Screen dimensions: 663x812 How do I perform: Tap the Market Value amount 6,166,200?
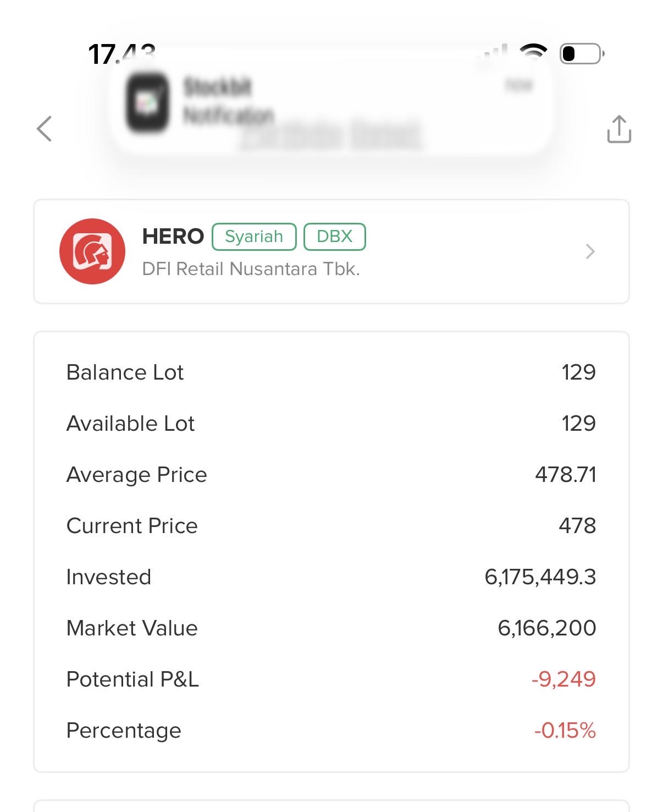pyautogui.click(x=546, y=628)
